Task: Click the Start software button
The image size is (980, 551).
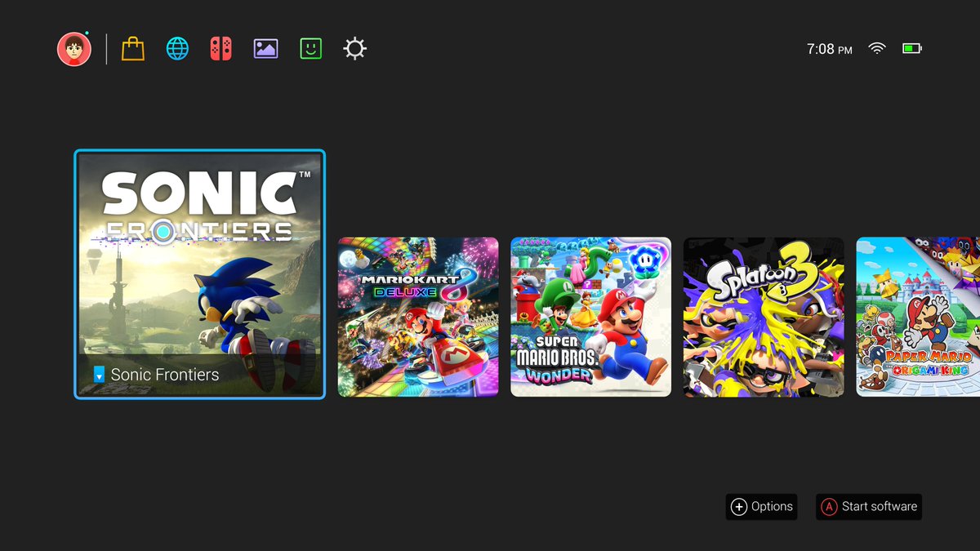Action: click(869, 507)
